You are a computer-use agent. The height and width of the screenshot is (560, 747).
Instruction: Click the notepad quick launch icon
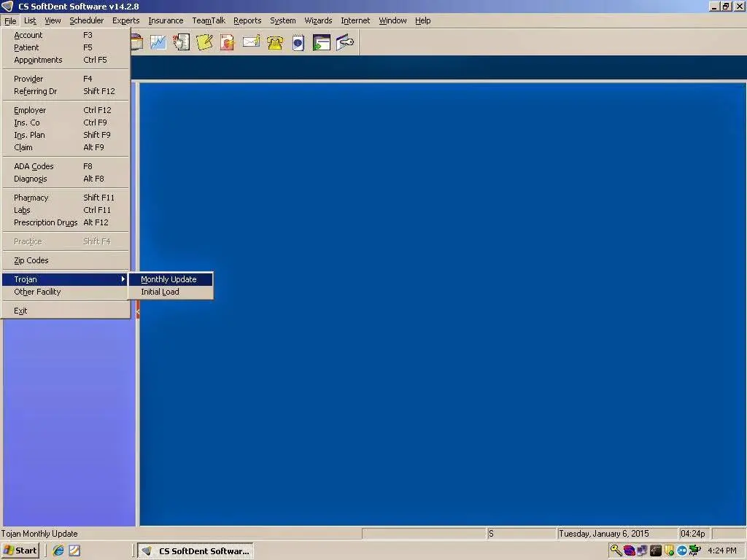[x=75, y=551]
